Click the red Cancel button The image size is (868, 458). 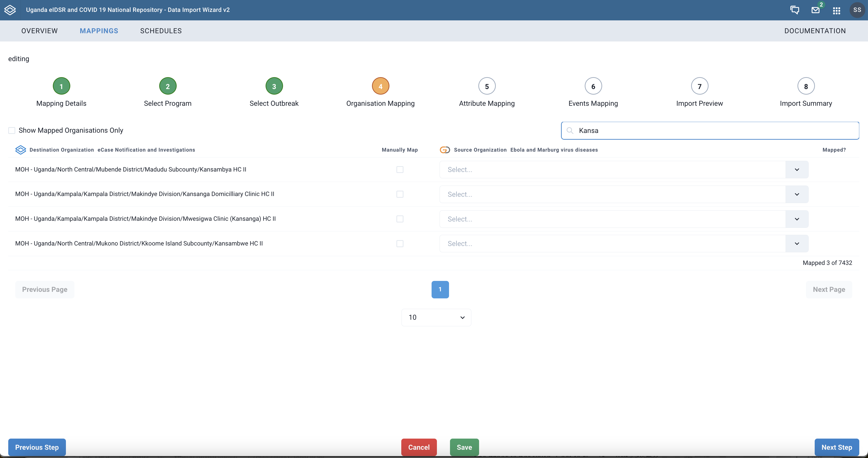(x=419, y=447)
